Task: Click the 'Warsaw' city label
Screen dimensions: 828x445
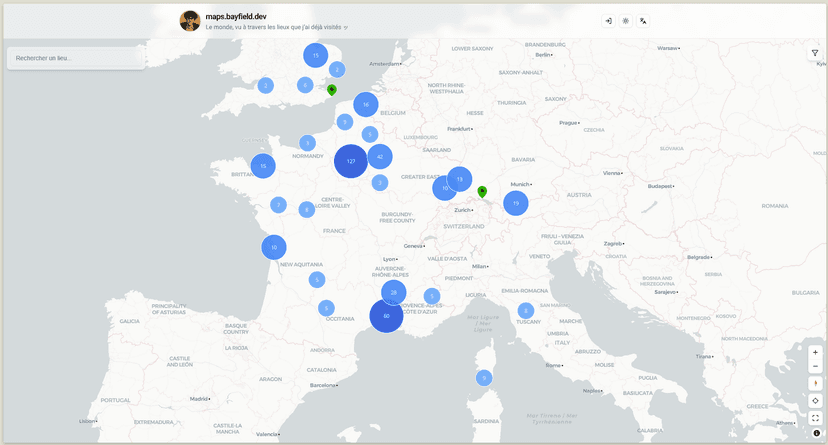Action: 668,48
